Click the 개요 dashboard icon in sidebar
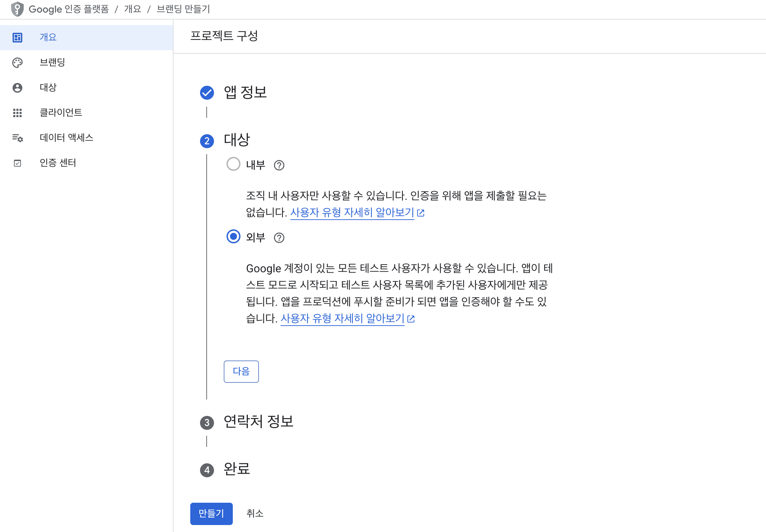766x532 pixels. click(x=17, y=37)
